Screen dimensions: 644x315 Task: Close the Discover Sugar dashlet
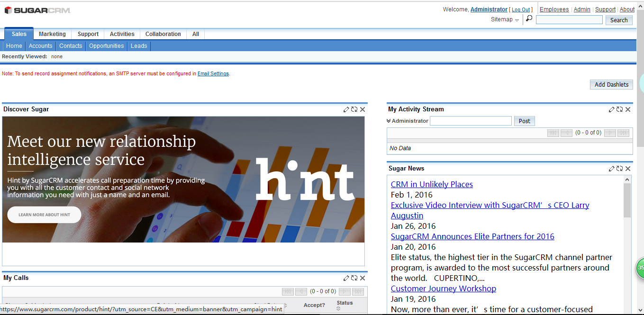pos(363,109)
